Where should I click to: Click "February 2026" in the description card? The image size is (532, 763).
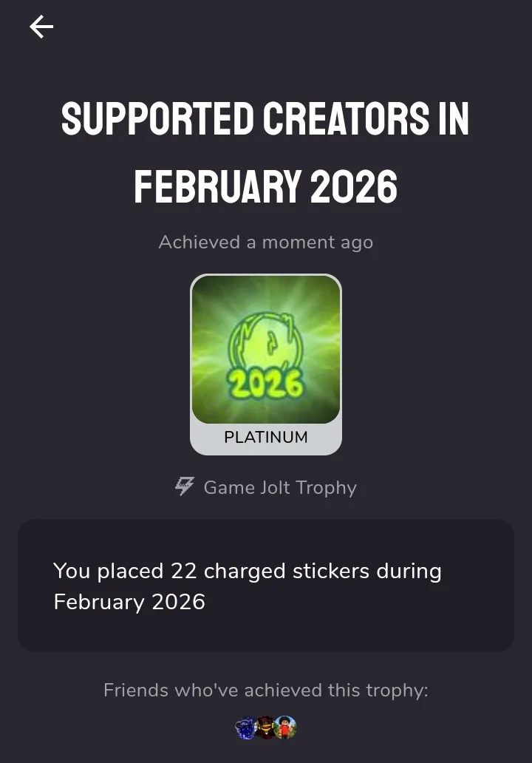click(x=129, y=602)
